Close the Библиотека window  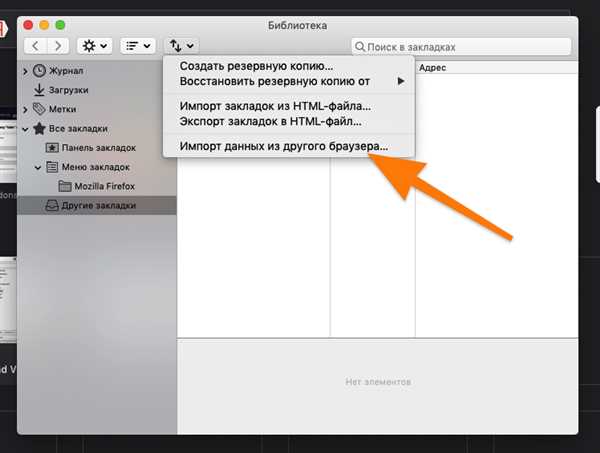click(28, 25)
